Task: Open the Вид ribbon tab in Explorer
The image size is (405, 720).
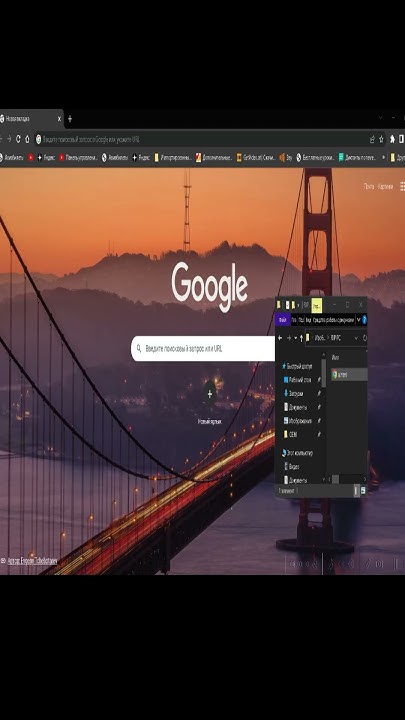Action: [x=309, y=320]
